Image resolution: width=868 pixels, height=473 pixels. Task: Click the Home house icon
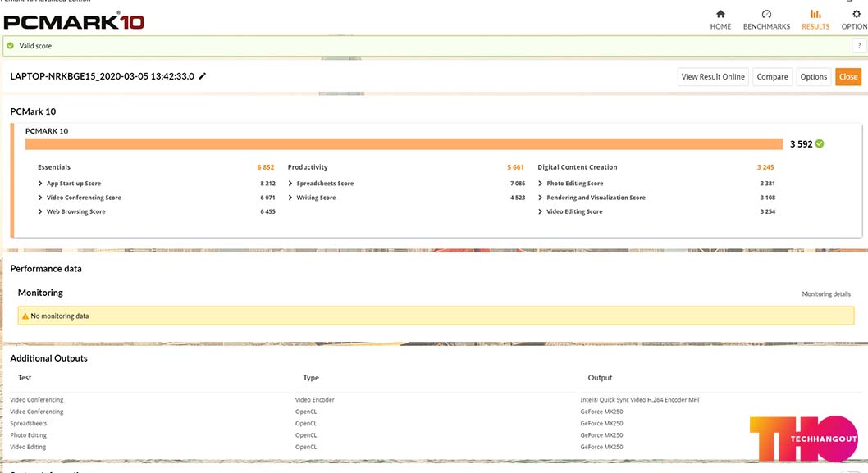pos(720,14)
